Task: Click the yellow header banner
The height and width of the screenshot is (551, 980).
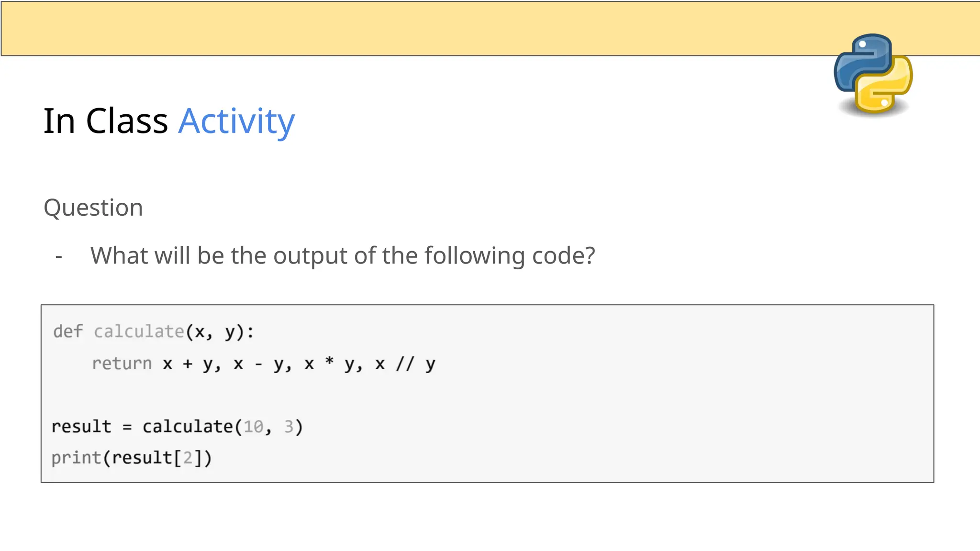Action: point(431,28)
